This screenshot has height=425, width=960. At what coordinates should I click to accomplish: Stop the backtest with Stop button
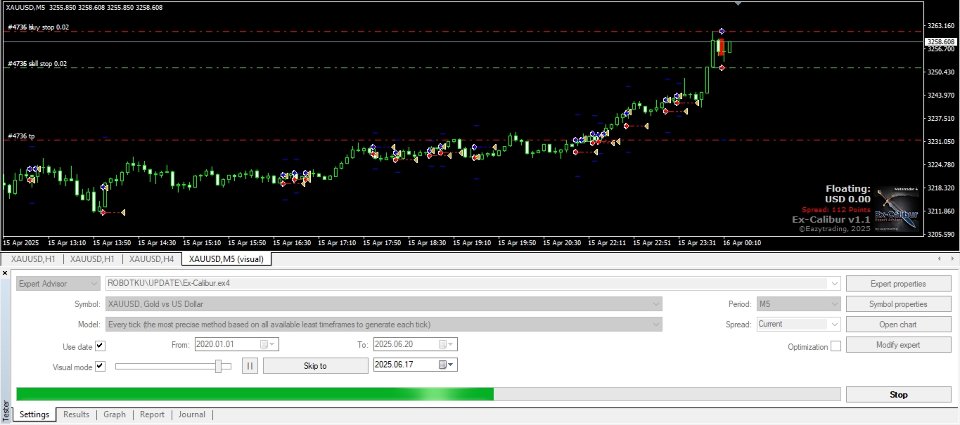[898, 394]
